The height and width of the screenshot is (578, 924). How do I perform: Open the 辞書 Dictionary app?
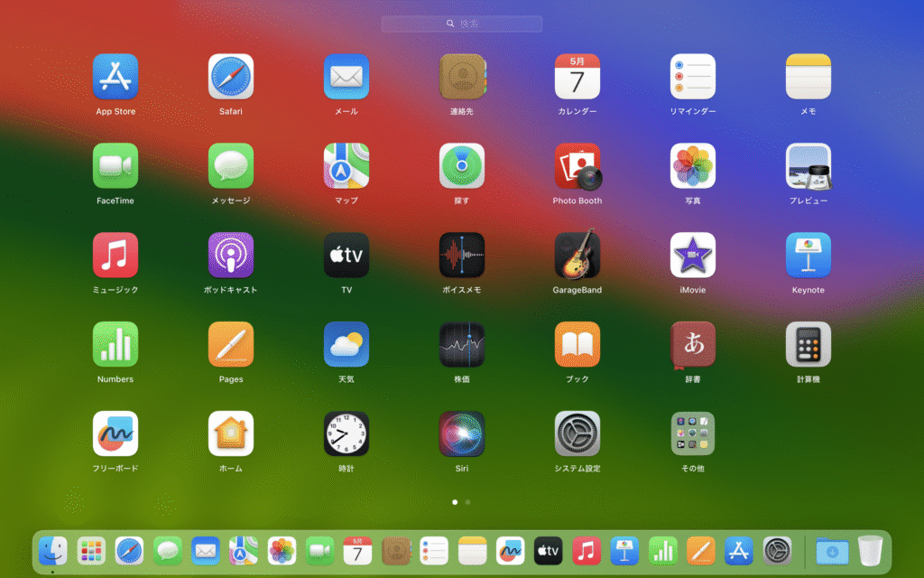click(693, 344)
